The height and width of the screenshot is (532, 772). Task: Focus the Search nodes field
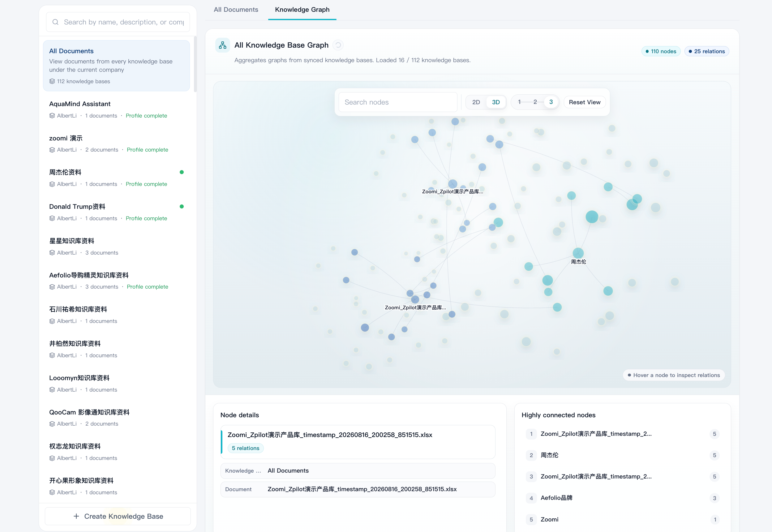click(x=398, y=102)
